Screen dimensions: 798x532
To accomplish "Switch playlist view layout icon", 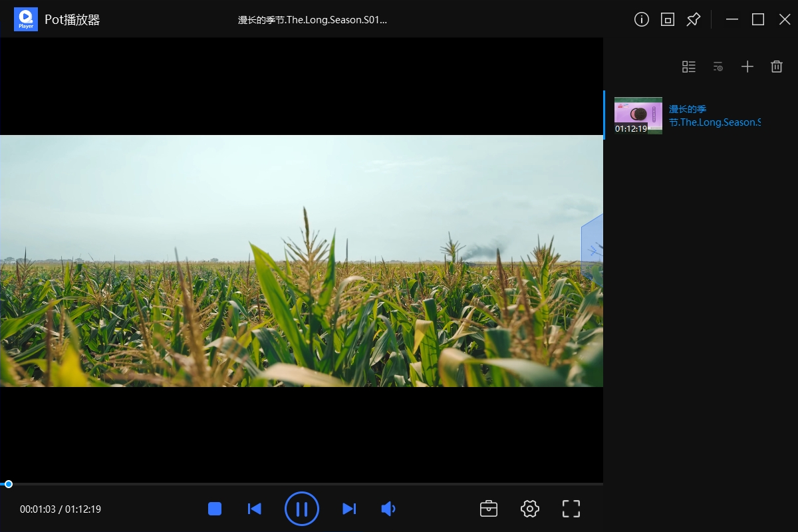I will tap(689, 66).
